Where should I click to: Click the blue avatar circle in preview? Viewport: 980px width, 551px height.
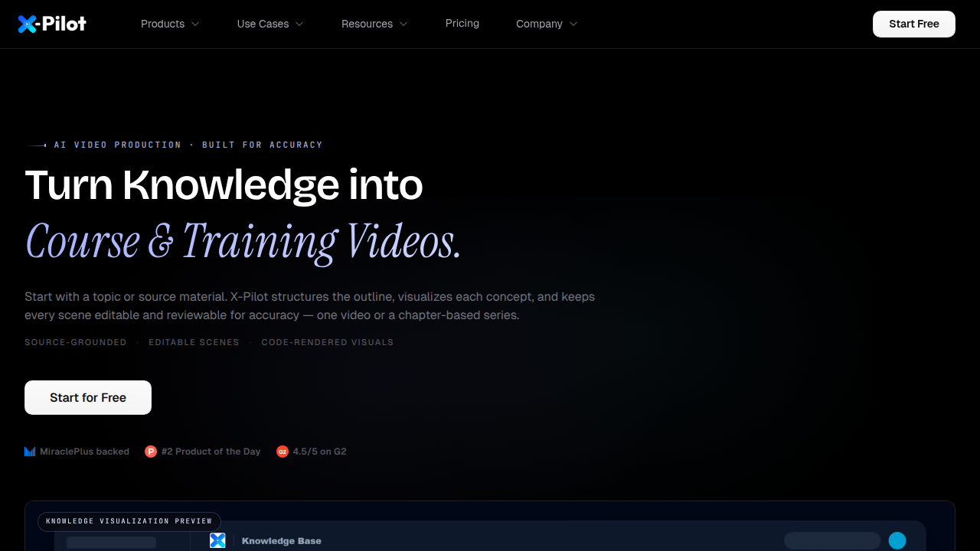(x=897, y=540)
